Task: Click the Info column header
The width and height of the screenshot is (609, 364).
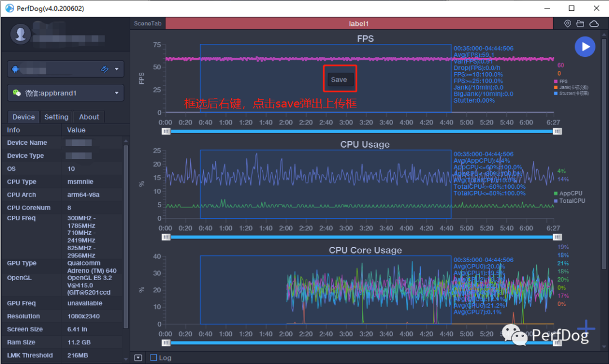Action: tap(13, 130)
